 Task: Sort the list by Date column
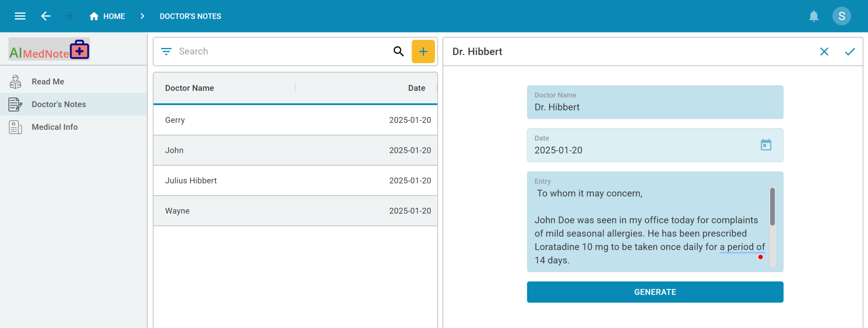pos(416,88)
